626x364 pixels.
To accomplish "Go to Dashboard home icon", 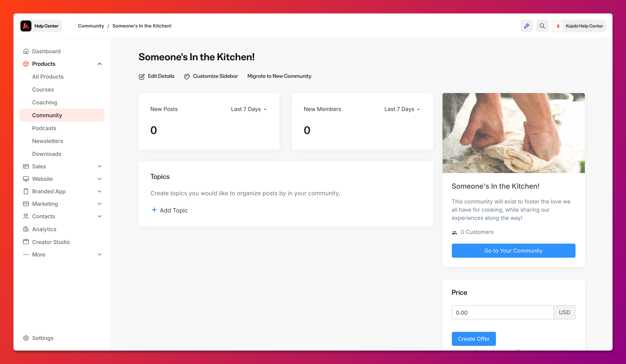I will coord(26,51).
